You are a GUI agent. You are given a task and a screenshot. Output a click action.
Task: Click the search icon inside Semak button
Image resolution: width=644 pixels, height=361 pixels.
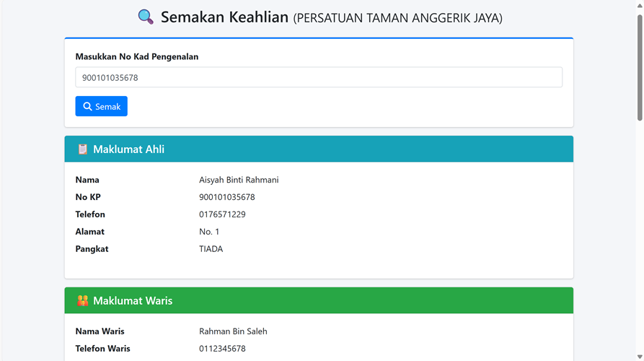click(87, 106)
